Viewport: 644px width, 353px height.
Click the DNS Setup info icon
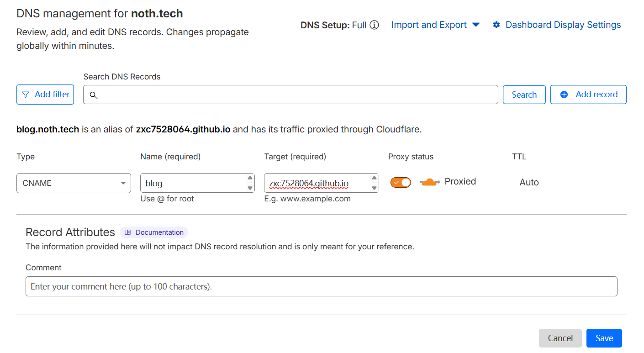click(x=374, y=25)
